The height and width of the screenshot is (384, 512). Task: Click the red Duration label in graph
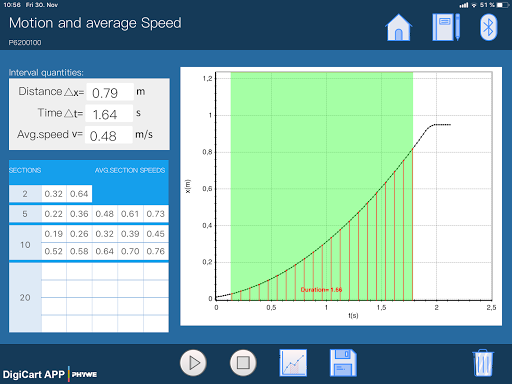[321, 290]
